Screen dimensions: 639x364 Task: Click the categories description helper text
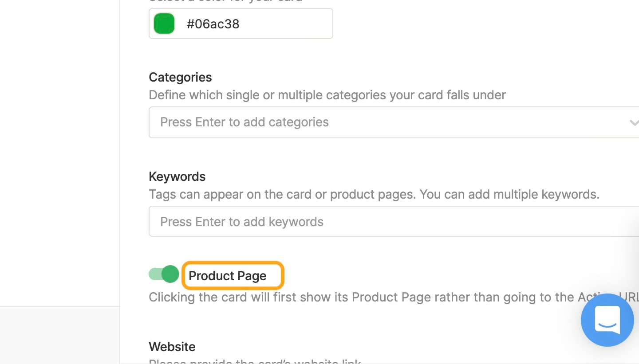tap(327, 95)
